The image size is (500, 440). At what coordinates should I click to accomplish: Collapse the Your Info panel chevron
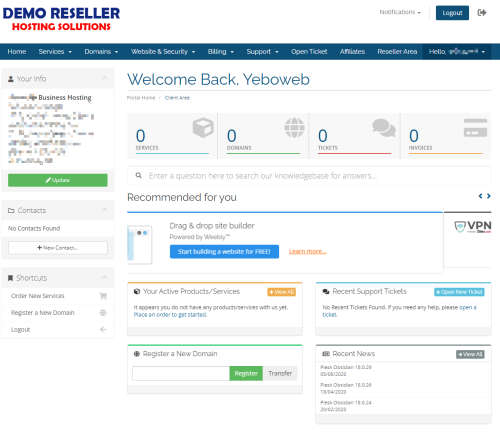point(104,78)
